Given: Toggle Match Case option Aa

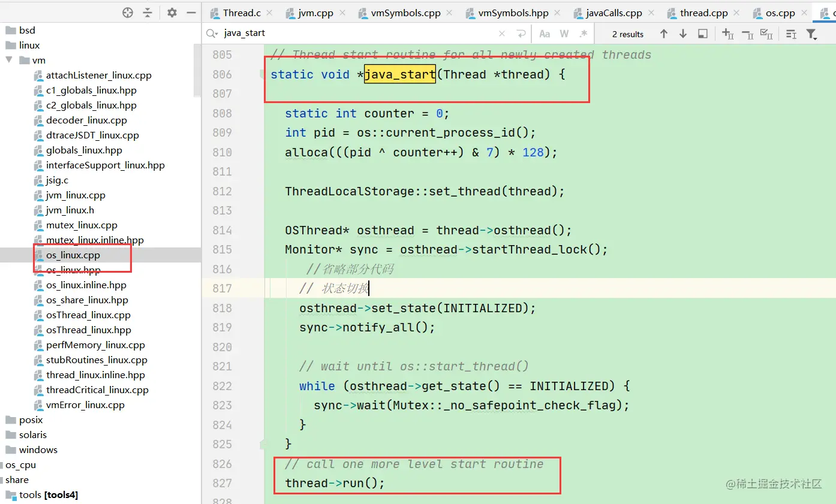Looking at the screenshot, I should [x=545, y=34].
